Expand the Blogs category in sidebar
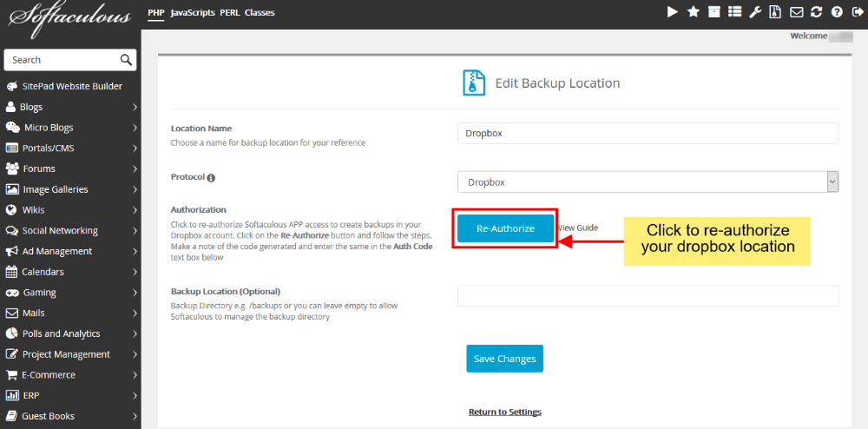Viewport: 868px width, 429px height. (x=70, y=107)
